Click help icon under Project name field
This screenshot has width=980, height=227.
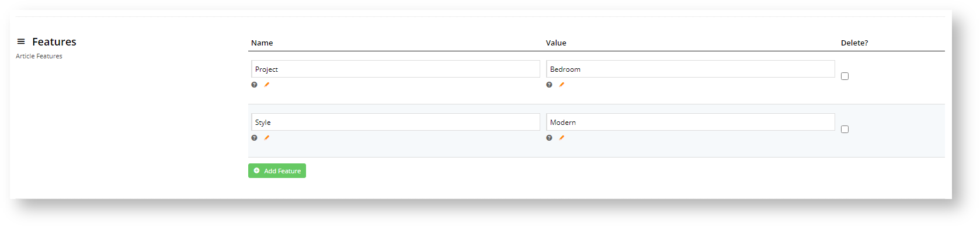click(x=254, y=85)
